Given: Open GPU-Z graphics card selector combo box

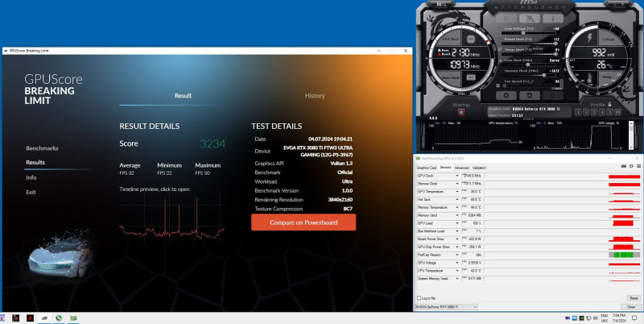Looking at the screenshot, I should 447,307.
